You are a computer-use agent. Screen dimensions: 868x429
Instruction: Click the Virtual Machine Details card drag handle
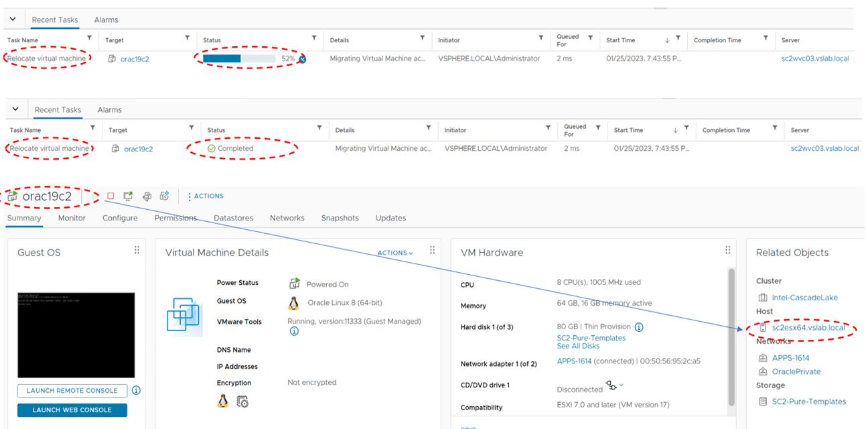click(x=432, y=250)
